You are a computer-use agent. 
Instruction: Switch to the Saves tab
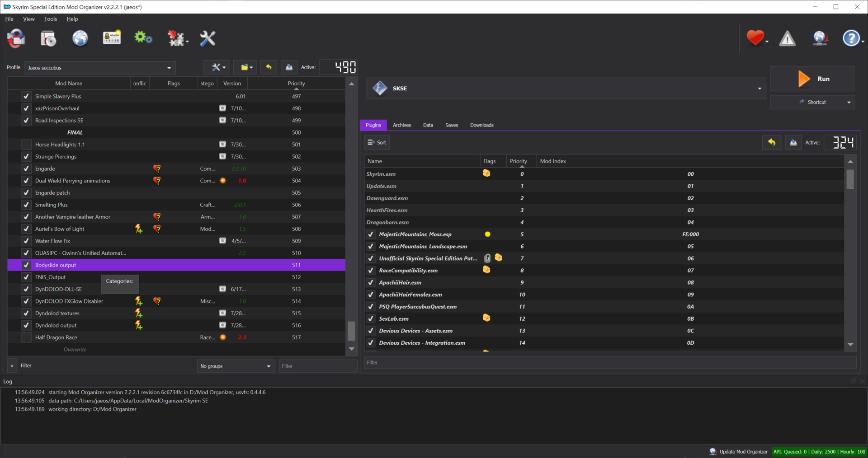452,125
